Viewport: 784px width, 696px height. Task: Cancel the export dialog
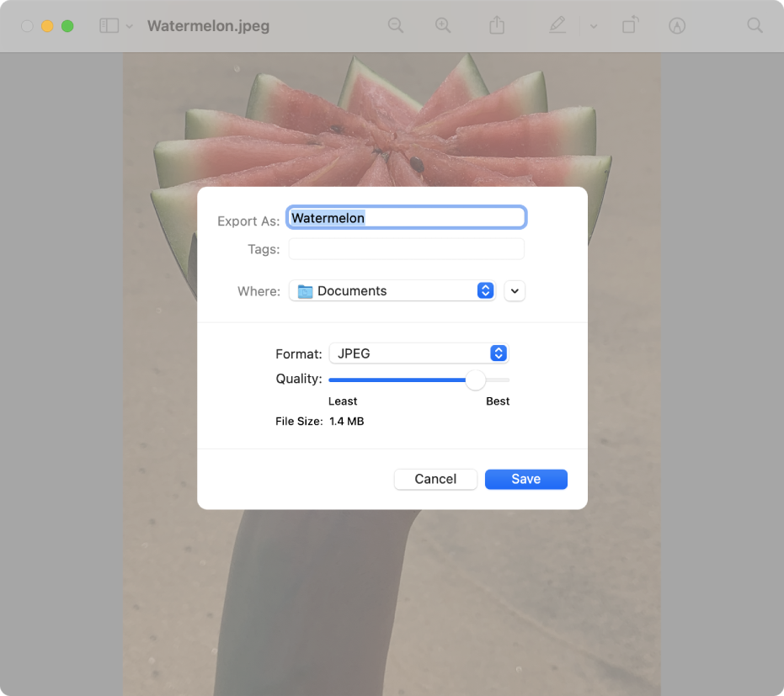point(435,479)
